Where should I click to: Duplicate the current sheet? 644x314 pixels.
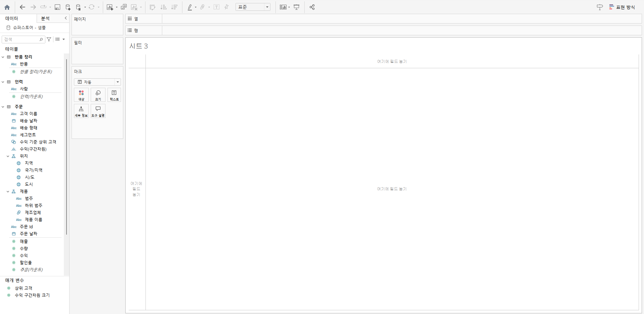click(x=124, y=7)
